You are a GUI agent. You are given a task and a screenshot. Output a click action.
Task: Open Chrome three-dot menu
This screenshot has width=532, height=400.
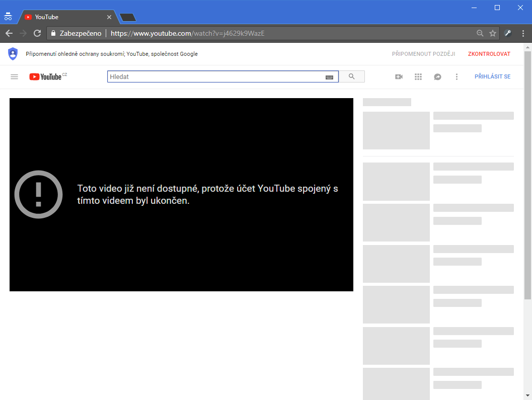point(523,33)
